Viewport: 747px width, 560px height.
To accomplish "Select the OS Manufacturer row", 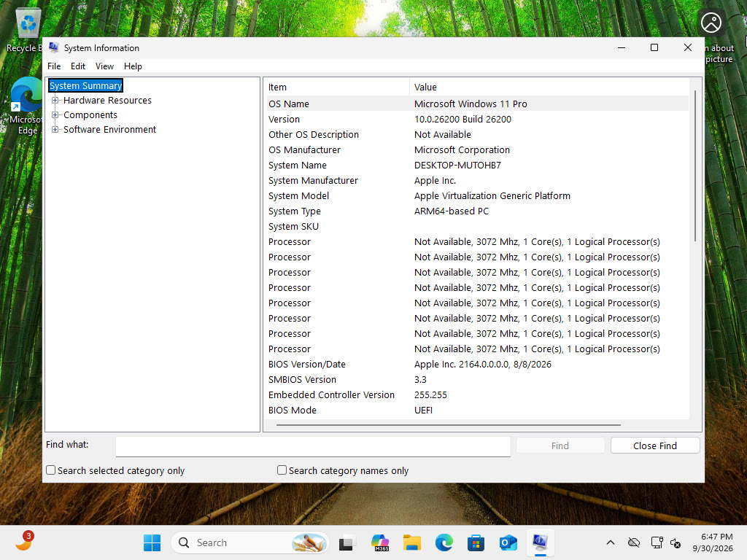I will [x=477, y=149].
